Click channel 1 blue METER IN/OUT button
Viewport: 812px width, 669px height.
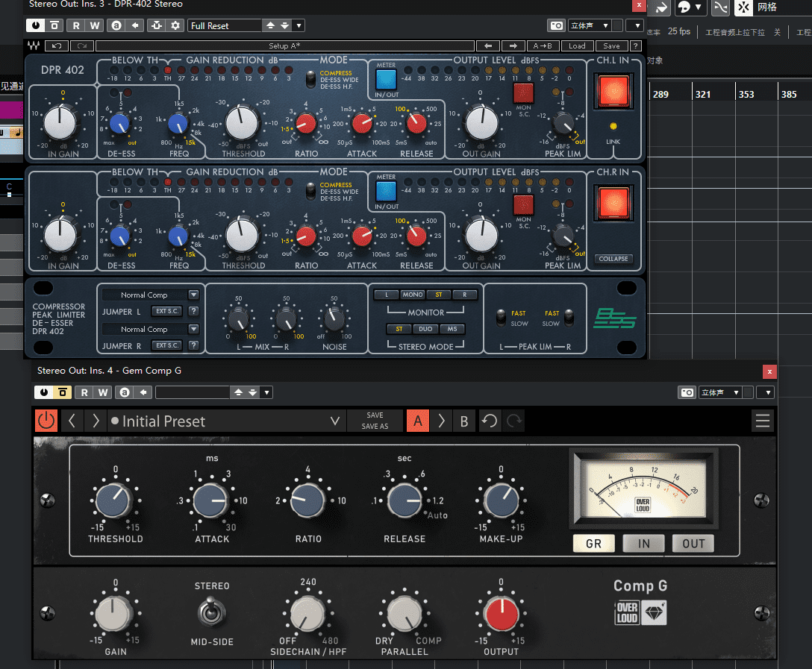(386, 80)
